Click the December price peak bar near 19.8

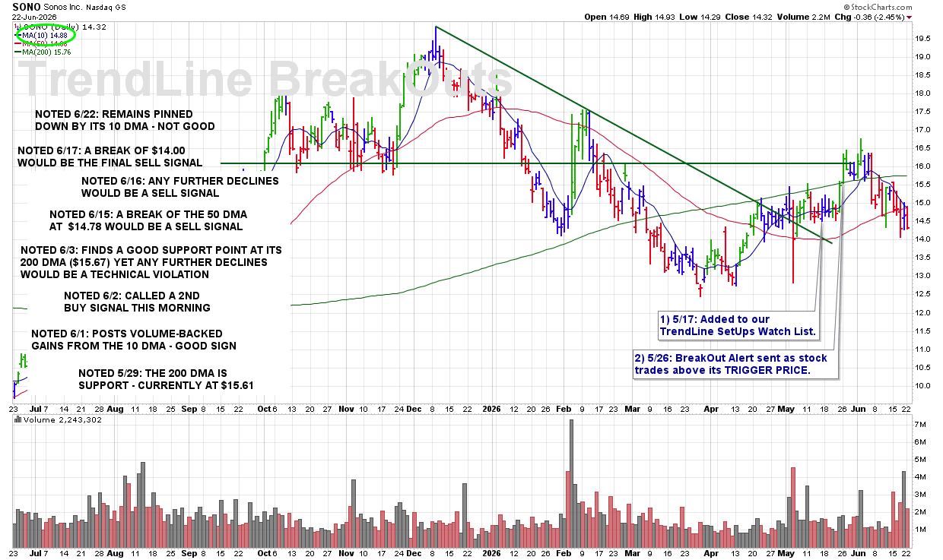(x=436, y=43)
